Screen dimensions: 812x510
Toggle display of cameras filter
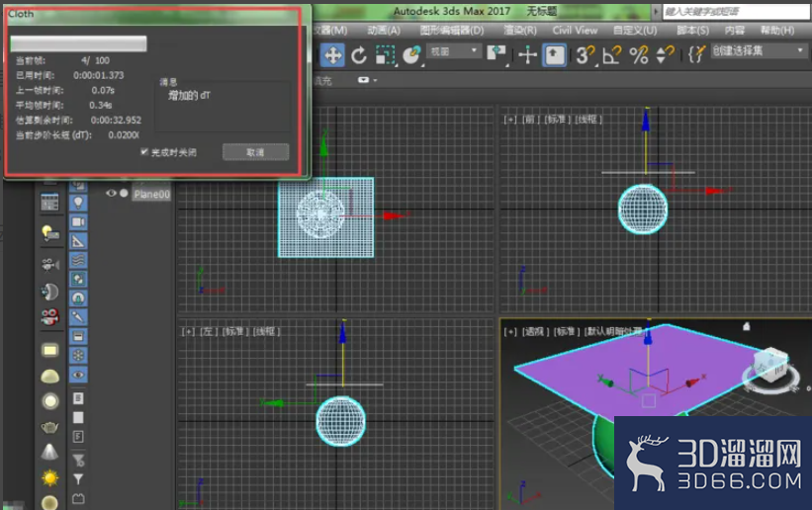(x=78, y=221)
